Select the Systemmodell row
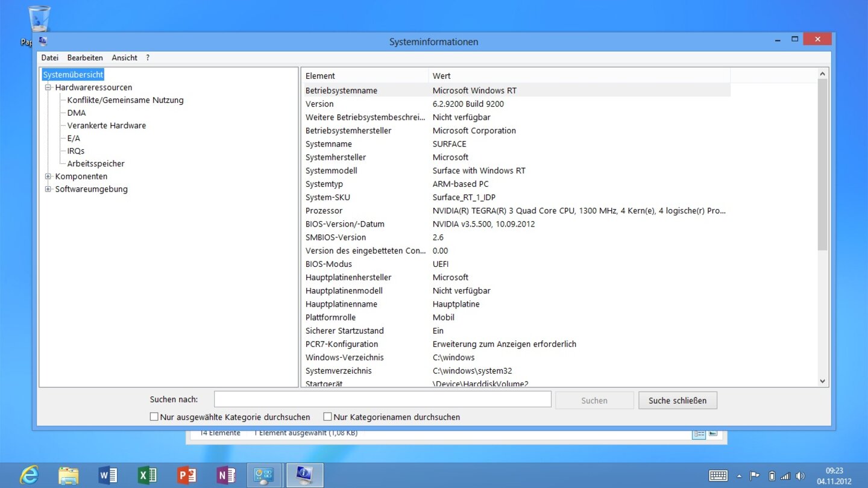Image resolution: width=868 pixels, height=488 pixels. click(516, 170)
